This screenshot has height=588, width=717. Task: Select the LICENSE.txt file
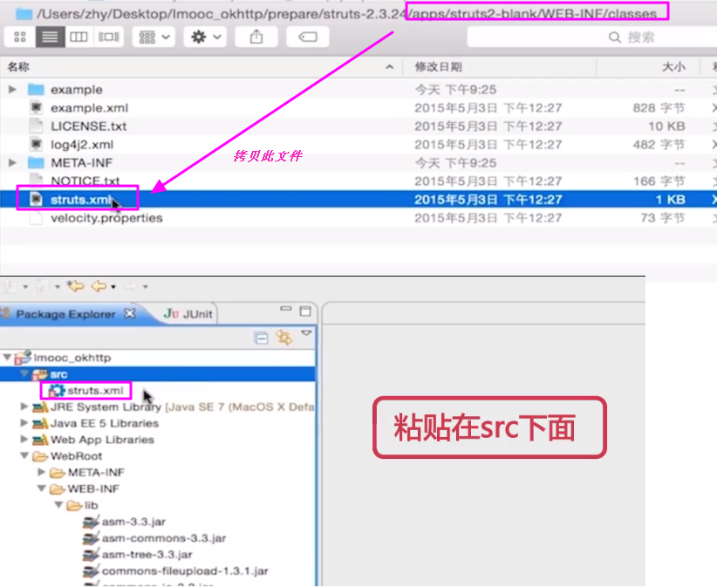[x=88, y=126]
